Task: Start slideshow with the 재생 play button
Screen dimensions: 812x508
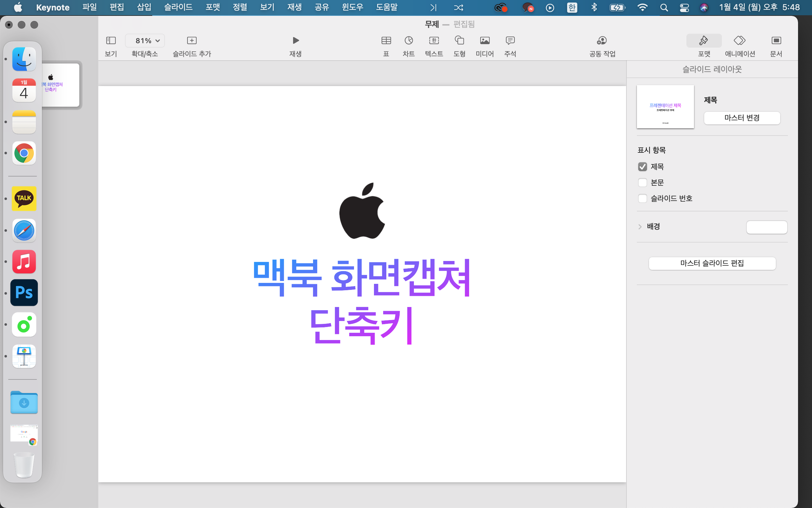Action: pyautogui.click(x=296, y=41)
